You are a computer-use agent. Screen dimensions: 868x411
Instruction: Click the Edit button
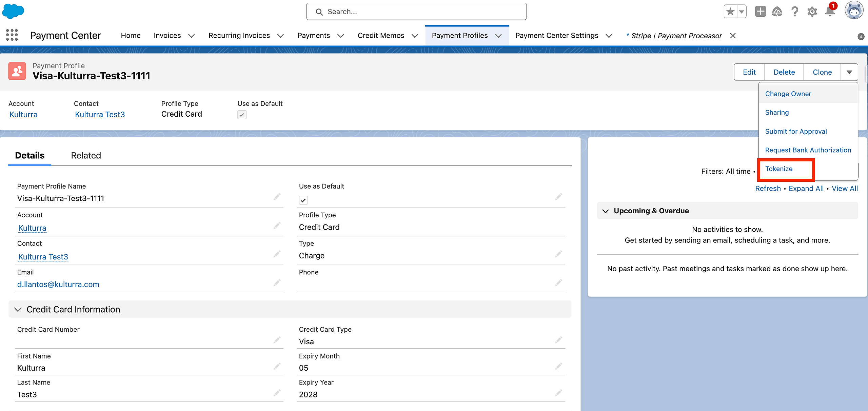tap(749, 72)
